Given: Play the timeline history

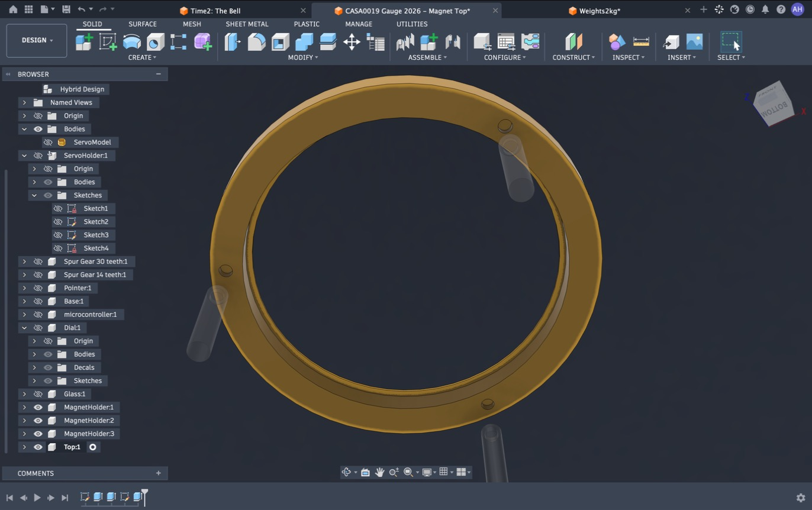Looking at the screenshot, I should click(x=37, y=498).
